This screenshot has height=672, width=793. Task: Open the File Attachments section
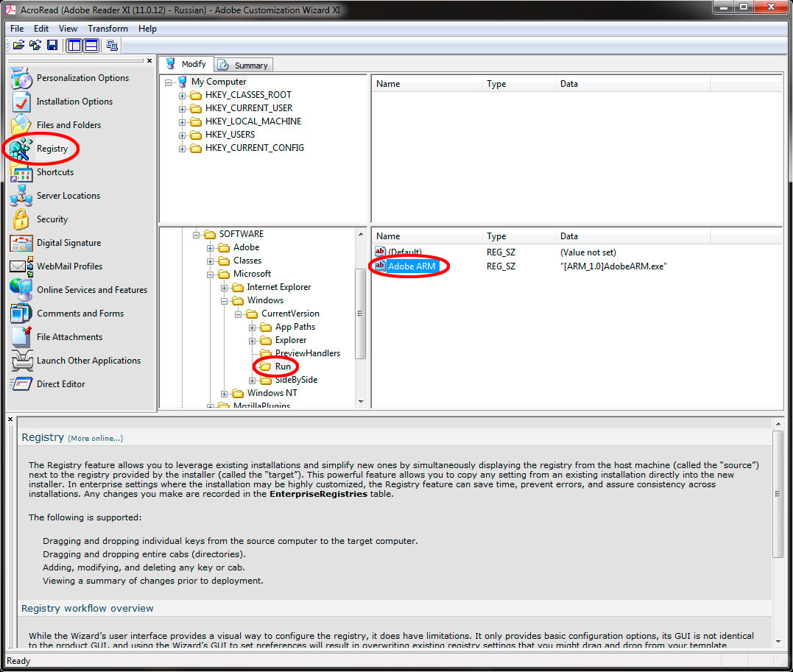click(x=69, y=337)
